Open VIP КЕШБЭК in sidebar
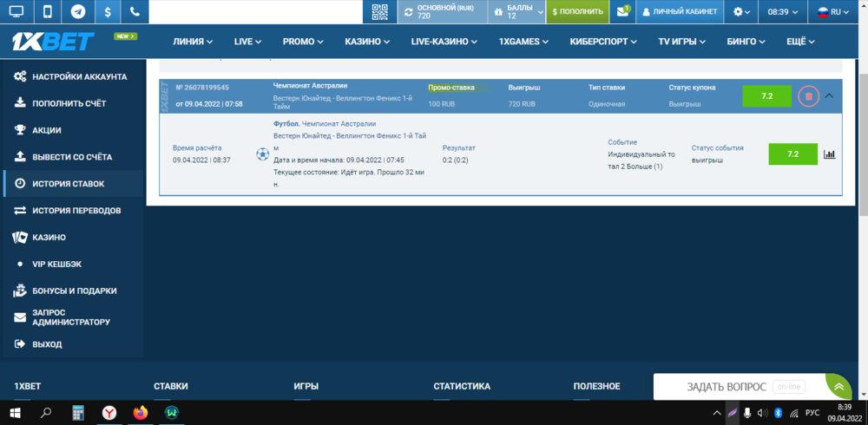This screenshot has height=425, width=868. pyautogui.click(x=73, y=265)
